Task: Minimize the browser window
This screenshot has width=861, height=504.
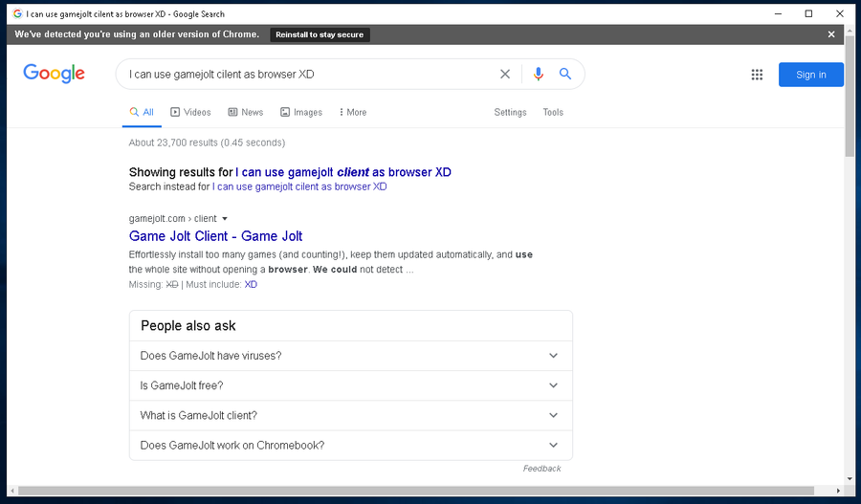Action: pyautogui.click(x=778, y=13)
